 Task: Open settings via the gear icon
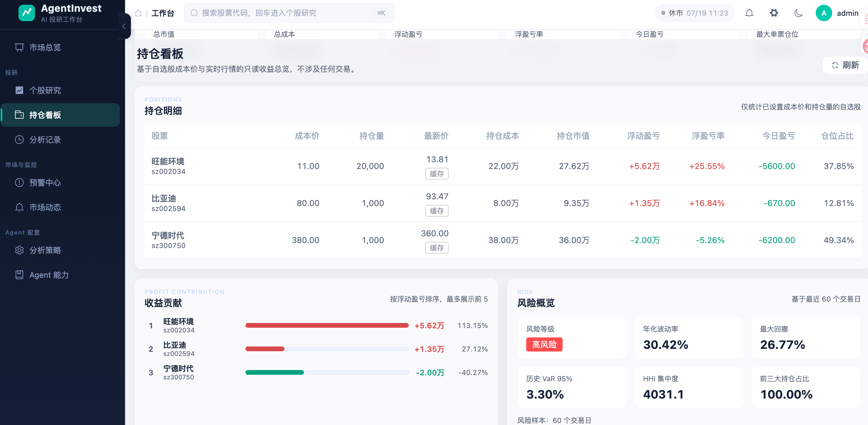(x=774, y=13)
